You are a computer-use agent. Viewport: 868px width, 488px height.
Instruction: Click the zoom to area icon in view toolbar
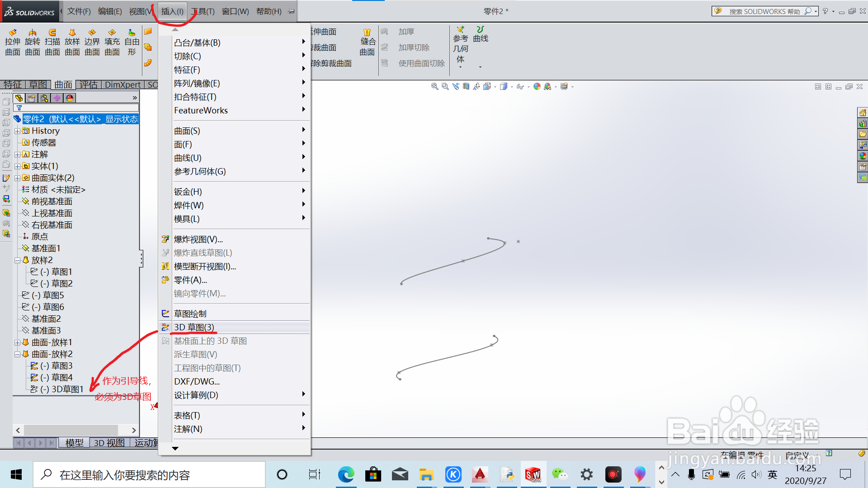tap(445, 86)
